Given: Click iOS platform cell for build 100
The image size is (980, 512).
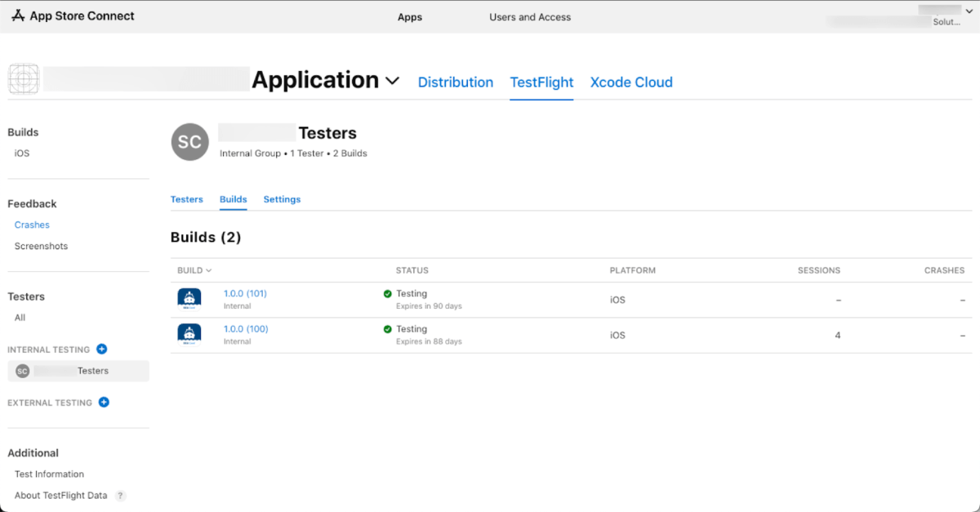Looking at the screenshot, I should (x=617, y=335).
